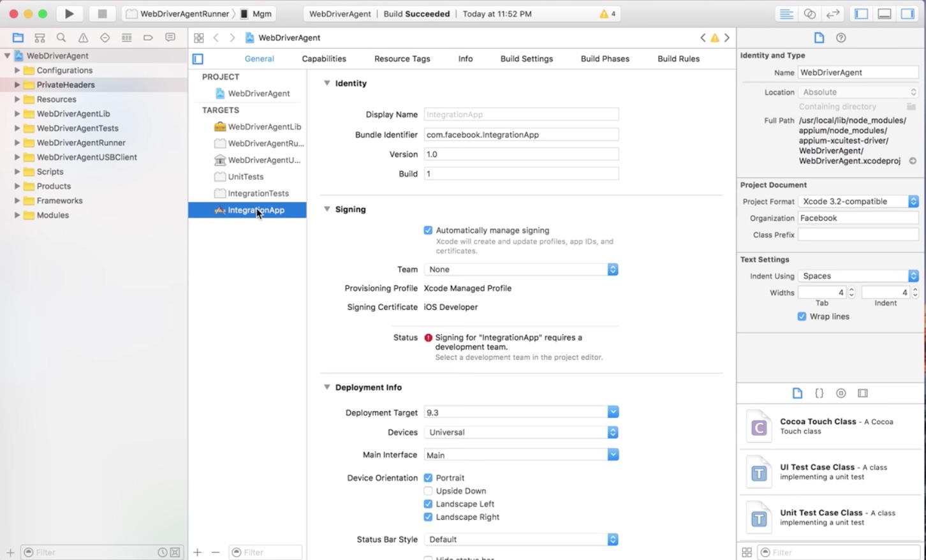
Task: Switch to the Standard editor icon
Action: [786, 13]
